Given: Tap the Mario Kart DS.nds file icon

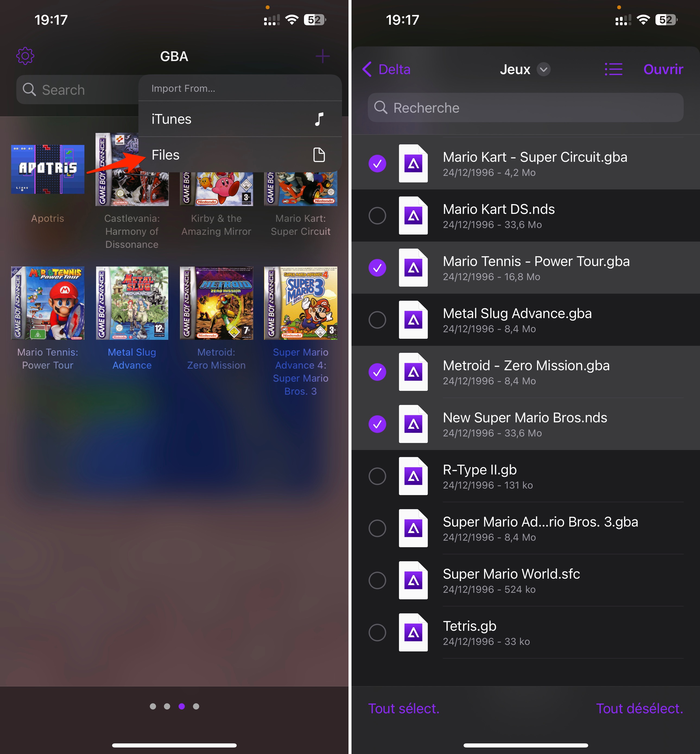Looking at the screenshot, I should (x=413, y=216).
